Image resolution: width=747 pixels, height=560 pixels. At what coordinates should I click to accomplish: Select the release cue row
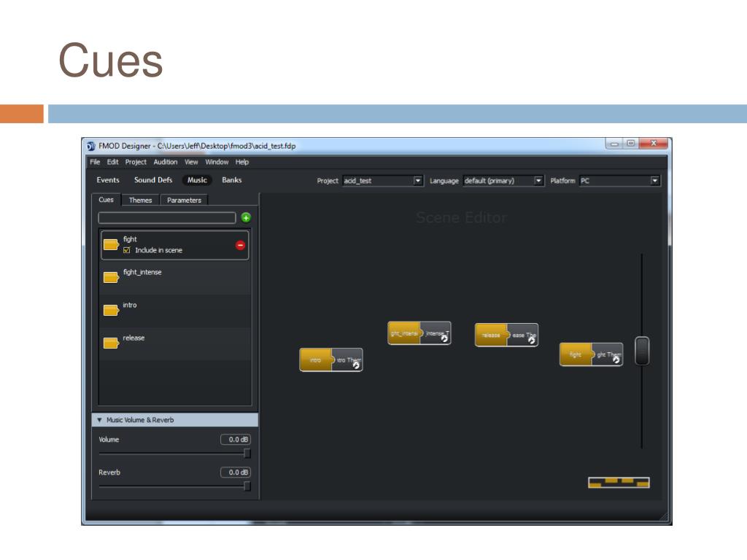click(175, 343)
